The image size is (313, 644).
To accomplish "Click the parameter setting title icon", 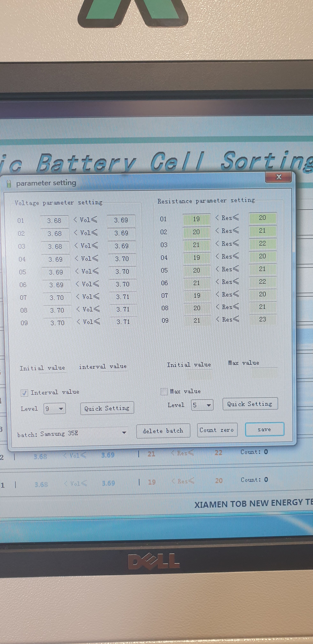I will pyautogui.click(x=9, y=184).
